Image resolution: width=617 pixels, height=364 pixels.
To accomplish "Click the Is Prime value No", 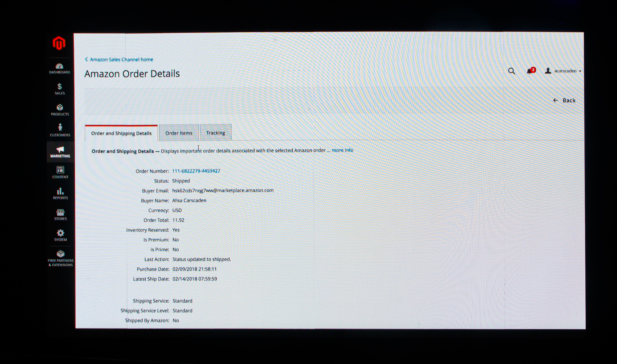I will (176, 249).
